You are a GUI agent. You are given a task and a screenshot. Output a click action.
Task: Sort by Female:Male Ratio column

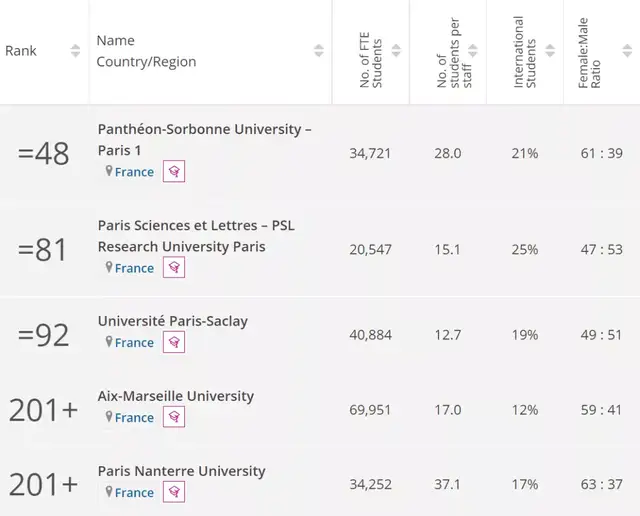pos(627,51)
